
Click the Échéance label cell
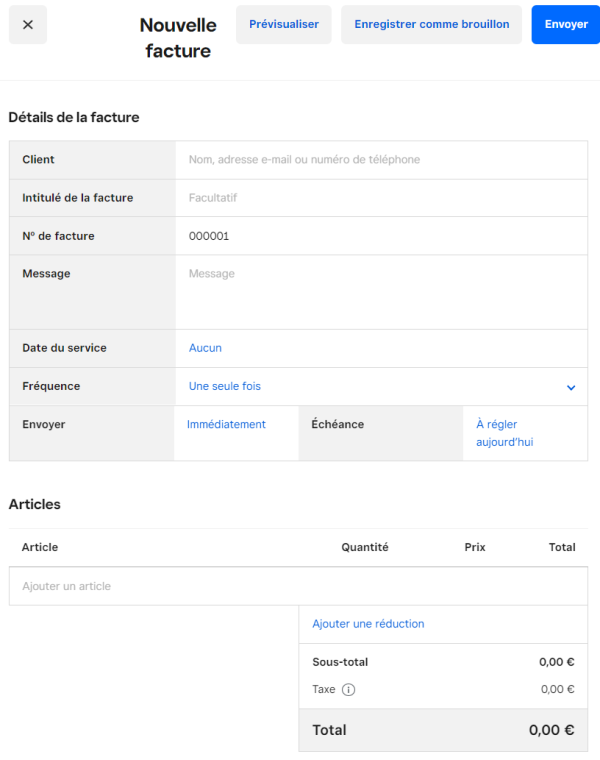tap(380, 432)
